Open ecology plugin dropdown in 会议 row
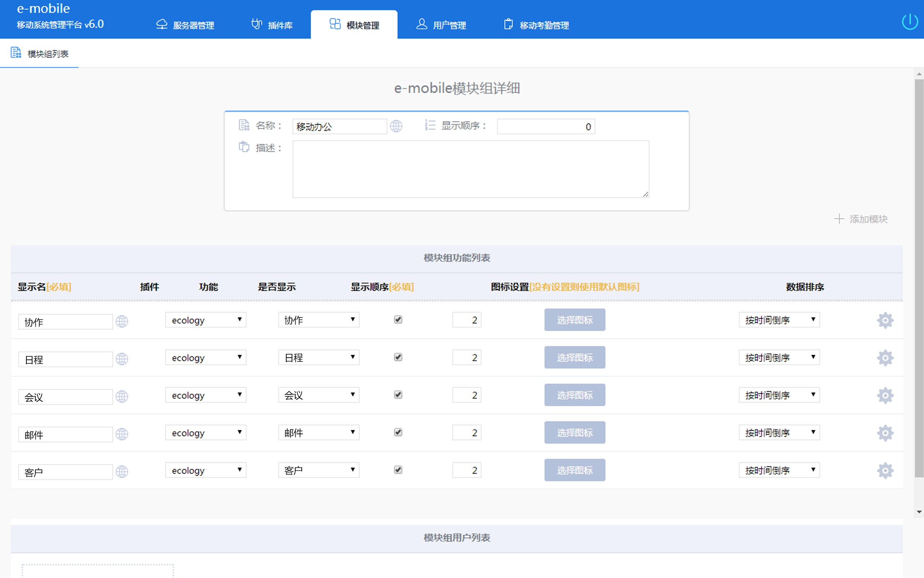Viewport: 924px width, 578px height. pyautogui.click(x=206, y=395)
